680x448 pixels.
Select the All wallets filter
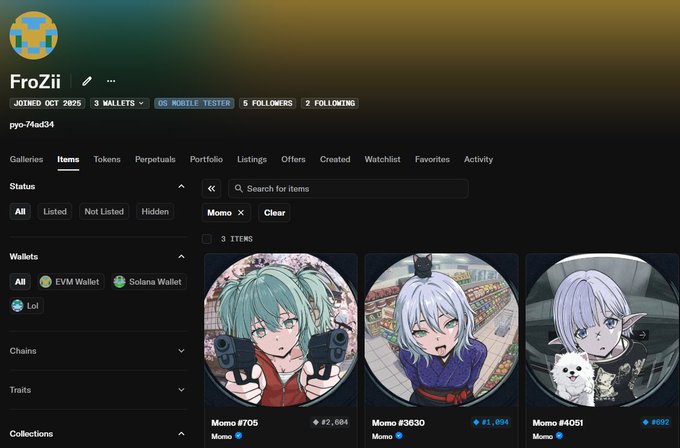click(20, 282)
